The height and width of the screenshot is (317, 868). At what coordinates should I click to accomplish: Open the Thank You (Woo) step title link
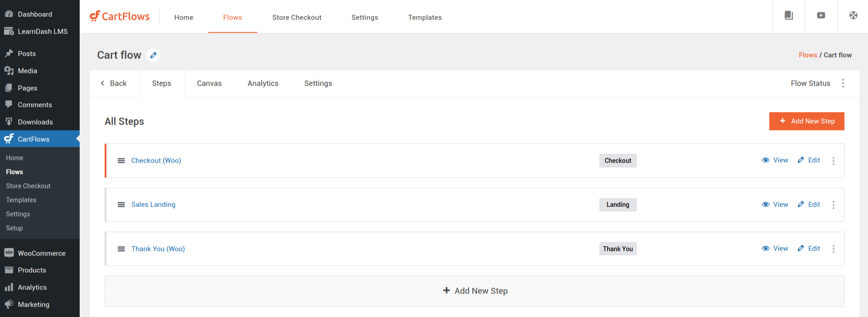(x=158, y=249)
